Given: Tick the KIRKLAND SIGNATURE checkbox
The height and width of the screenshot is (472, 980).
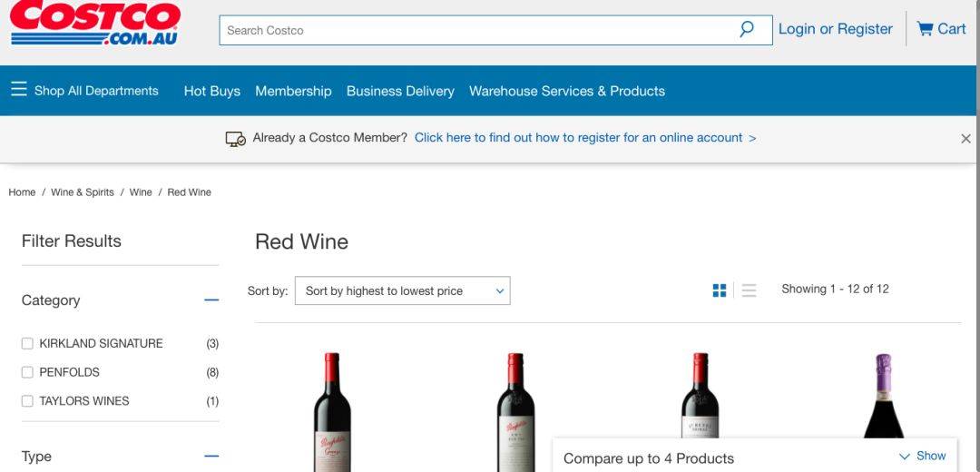Looking at the screenshot, I should coord(27,343).
